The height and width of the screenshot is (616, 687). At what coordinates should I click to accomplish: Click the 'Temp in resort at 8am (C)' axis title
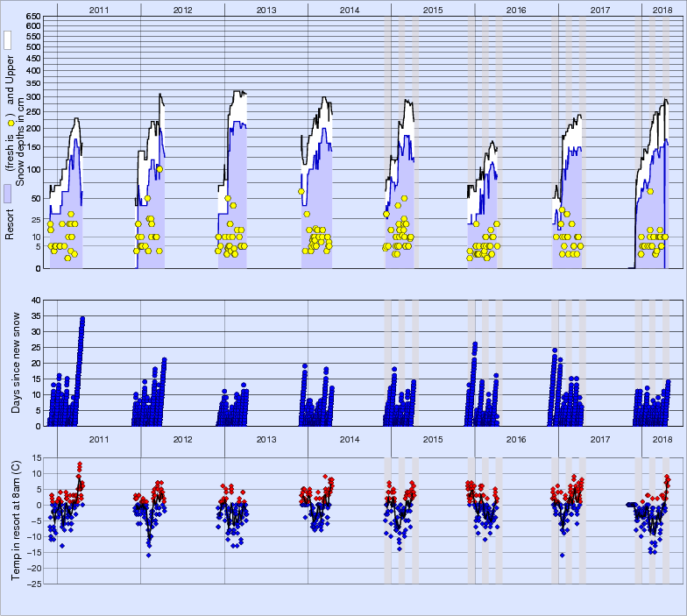[x=15, y=520]
